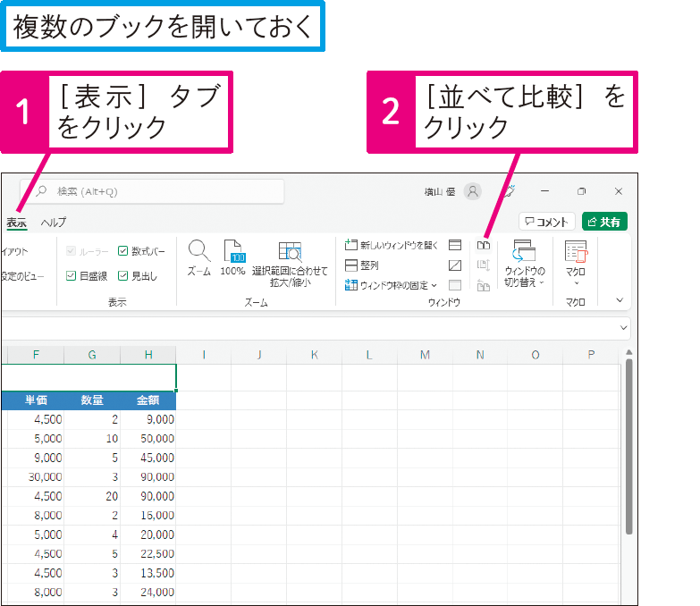700x606 pixels.
Task: Open Switch Windows (ウィンドウの切り替え)
Action: [525, 264]
